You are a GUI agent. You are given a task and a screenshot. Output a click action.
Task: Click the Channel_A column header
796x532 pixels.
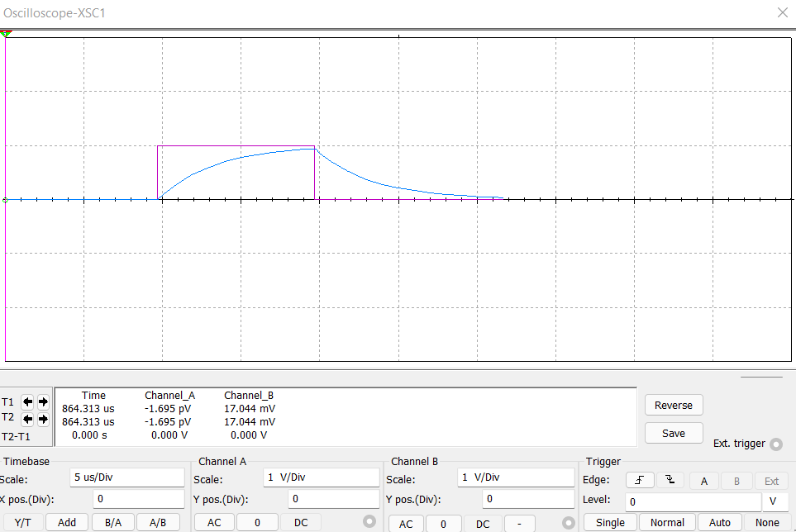pos(170,396)
